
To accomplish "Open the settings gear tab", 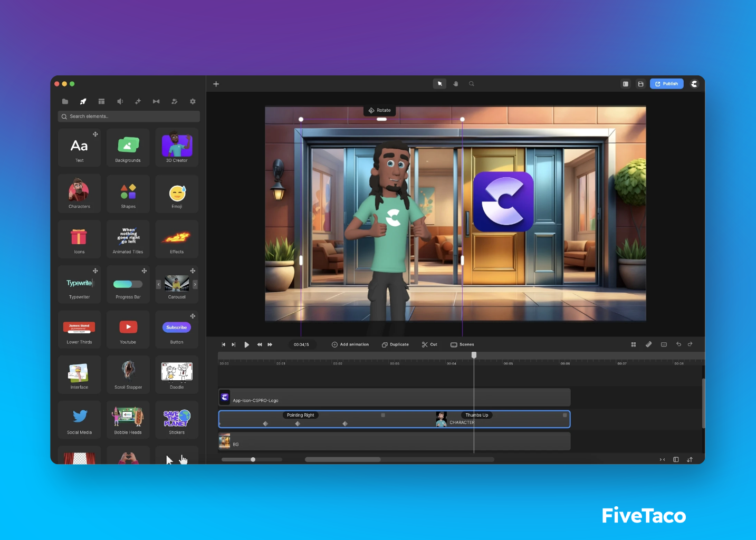I will [193, 101].
